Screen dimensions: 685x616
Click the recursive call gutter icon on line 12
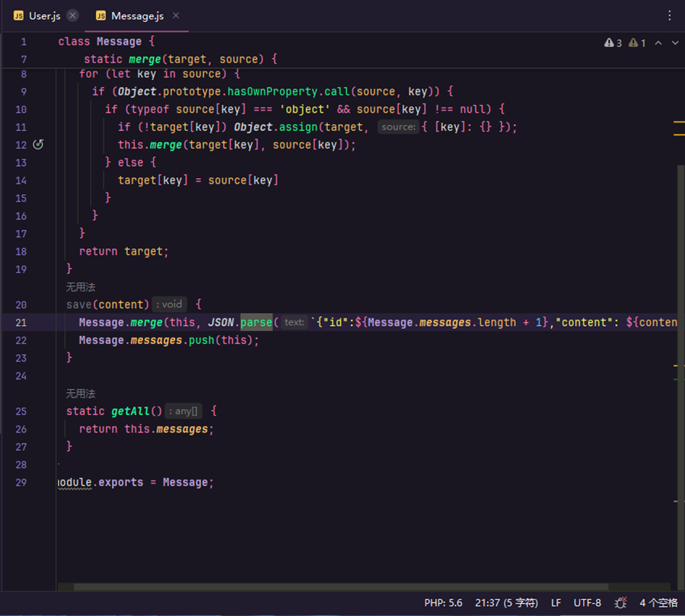pyautogui.click(x=39, y=145)
